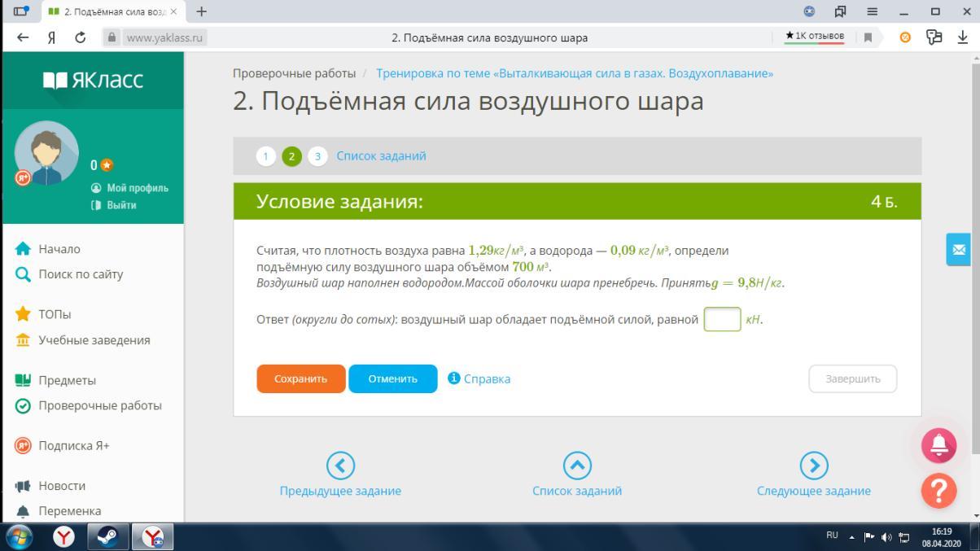Open the bookmarks collections icon
The height and width of the screenshot is (551, 980).
click(841, 11)
